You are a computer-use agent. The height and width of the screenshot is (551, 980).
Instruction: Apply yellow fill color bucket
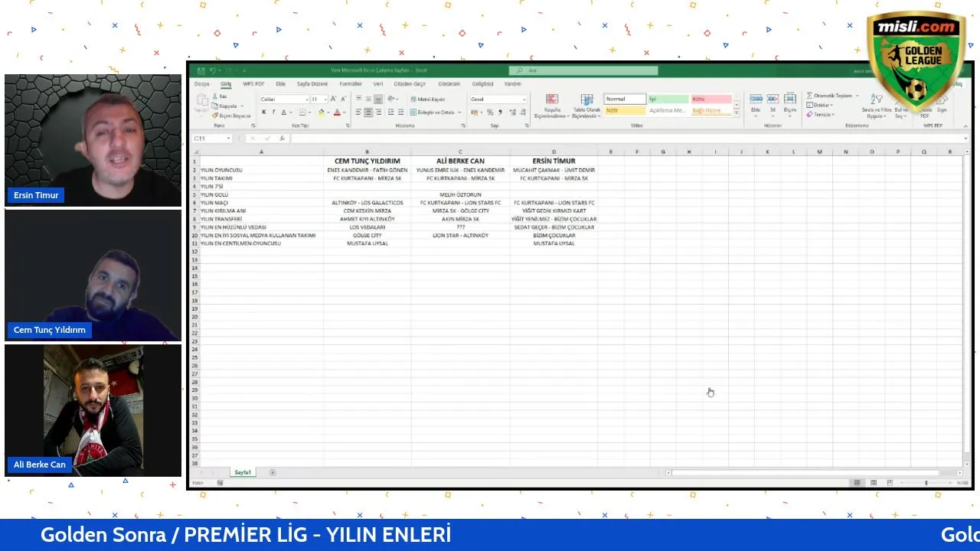321,112
